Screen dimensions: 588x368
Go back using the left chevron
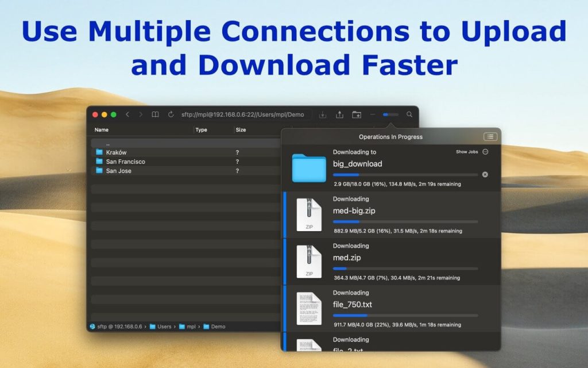tap(127, 114)
